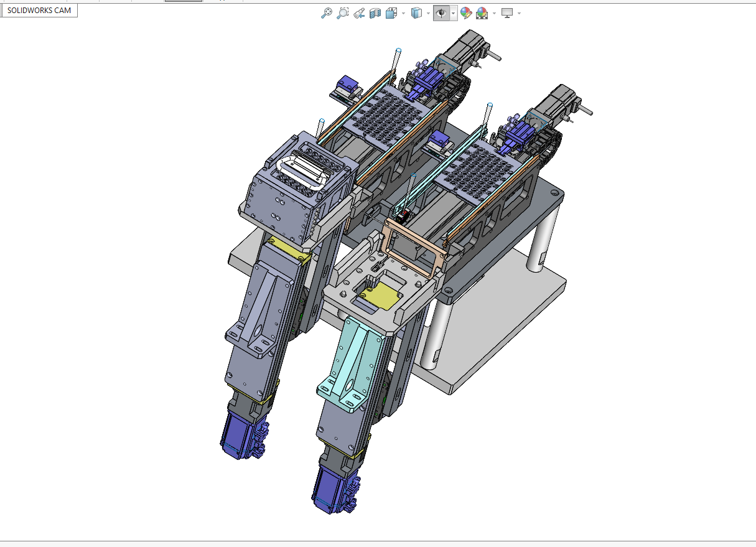The image size is (756, 547).
Task: Expand the Hide/Show Items dropdown arrow
Action: 454,13
